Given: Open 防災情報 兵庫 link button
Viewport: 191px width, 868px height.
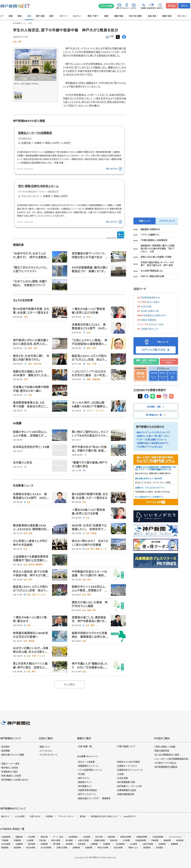Looking at the screenshot, I should 156,407.
